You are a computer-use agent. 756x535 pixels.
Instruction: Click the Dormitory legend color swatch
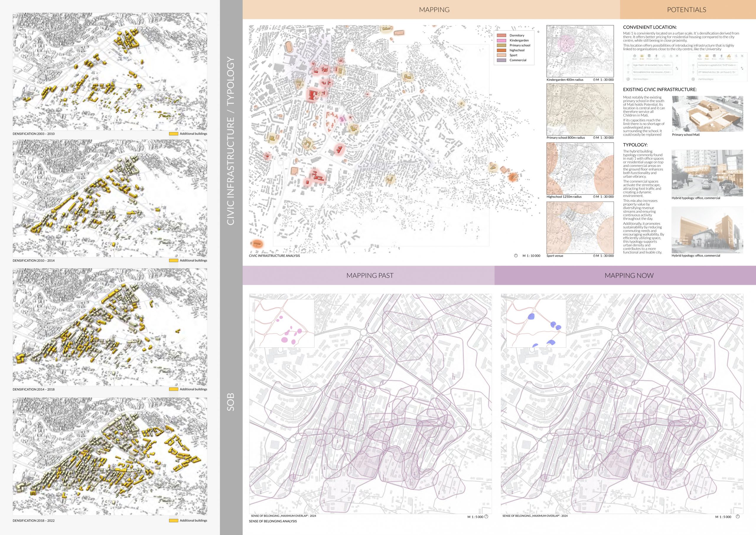501,35
